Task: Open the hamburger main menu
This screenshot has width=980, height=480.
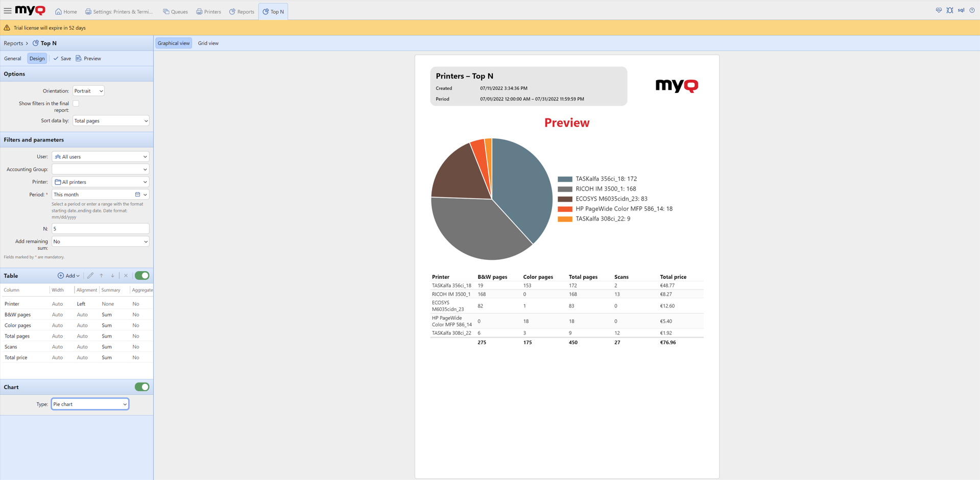Action: coord(8,11)
